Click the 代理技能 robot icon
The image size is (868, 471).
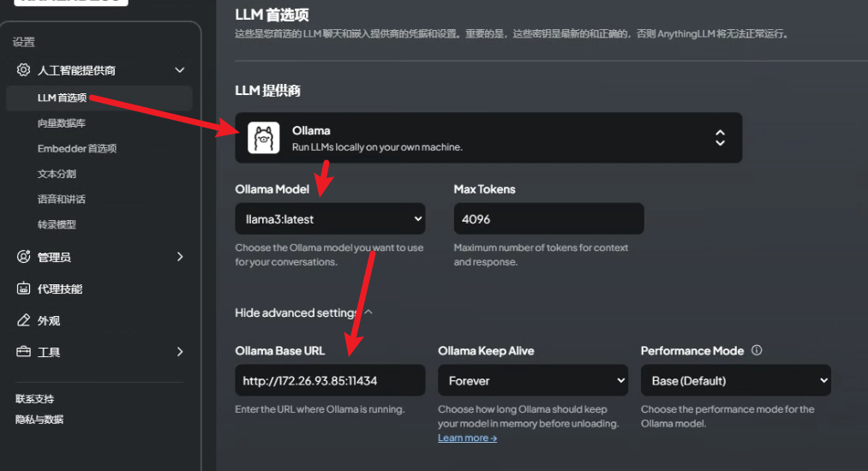tap(23, 289)
